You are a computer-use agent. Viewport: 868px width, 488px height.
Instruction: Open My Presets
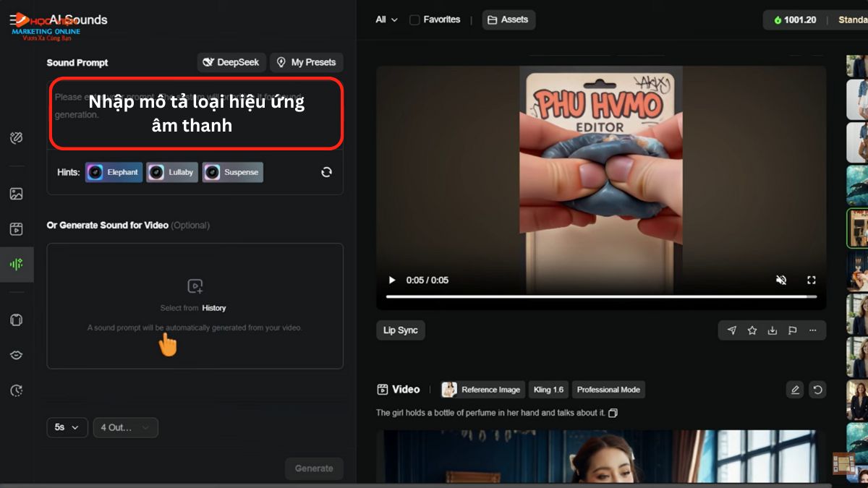coord(307,62)
